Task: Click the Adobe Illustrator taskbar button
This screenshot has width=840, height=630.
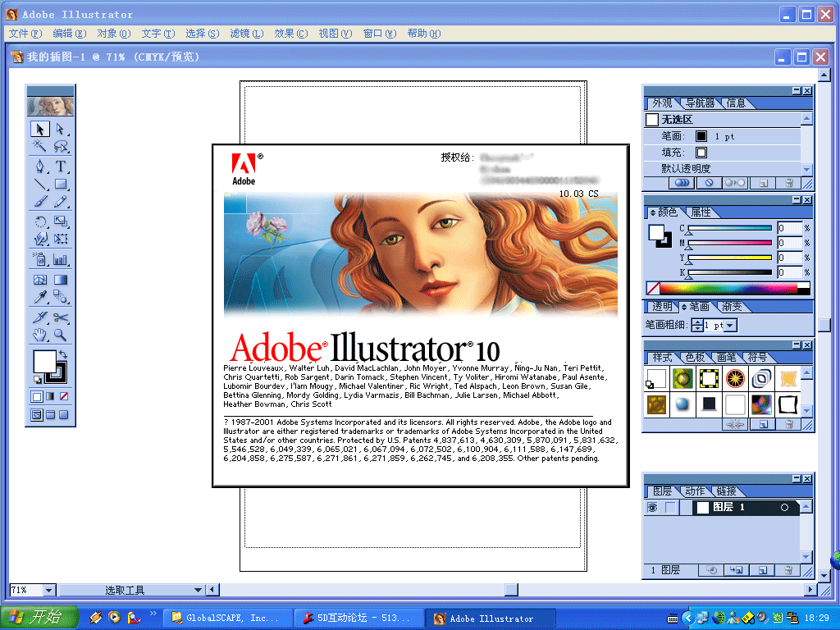Action: [x=490, y=619]
